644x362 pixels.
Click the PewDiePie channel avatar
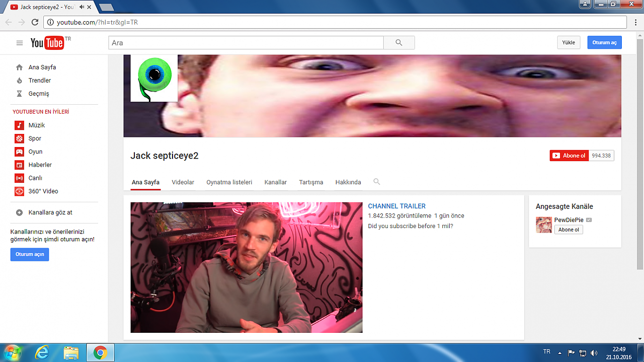pos(544,225)
